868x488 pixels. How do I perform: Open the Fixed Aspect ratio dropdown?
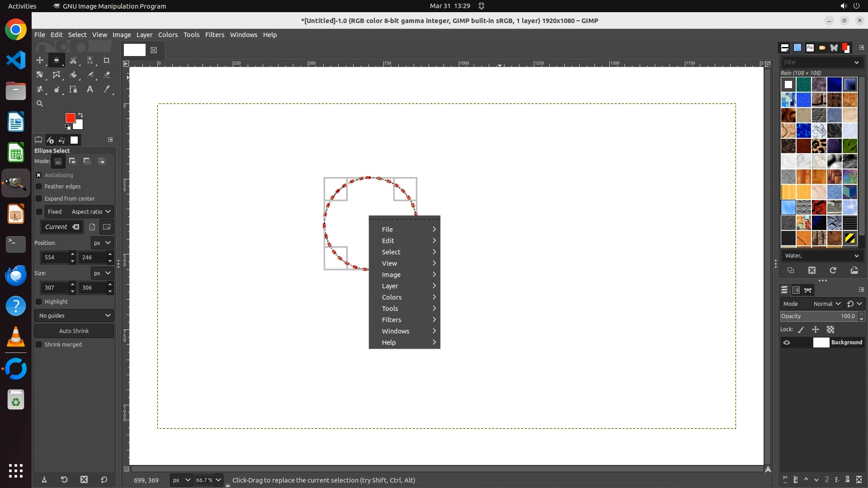coord(90,212)
